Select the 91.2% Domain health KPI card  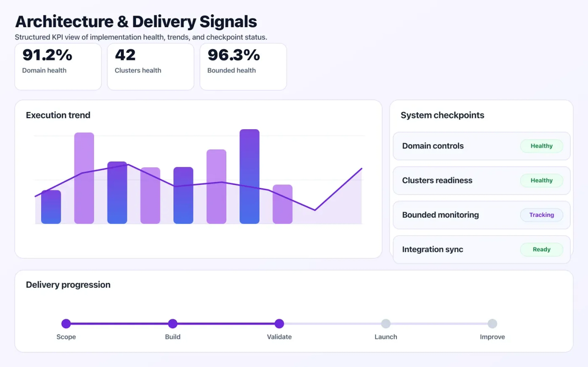[58, 66]
